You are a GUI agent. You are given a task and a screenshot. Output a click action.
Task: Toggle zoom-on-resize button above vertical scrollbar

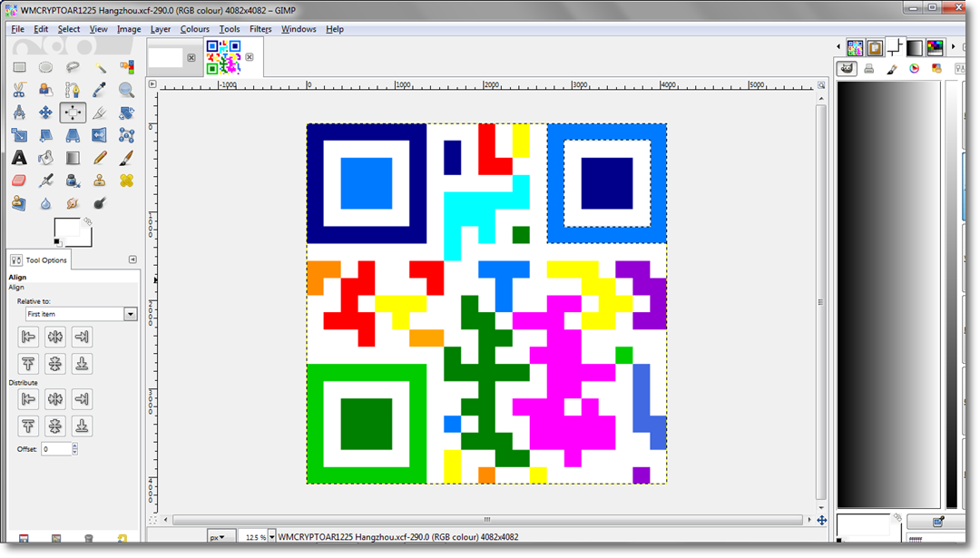click(821, 84)
